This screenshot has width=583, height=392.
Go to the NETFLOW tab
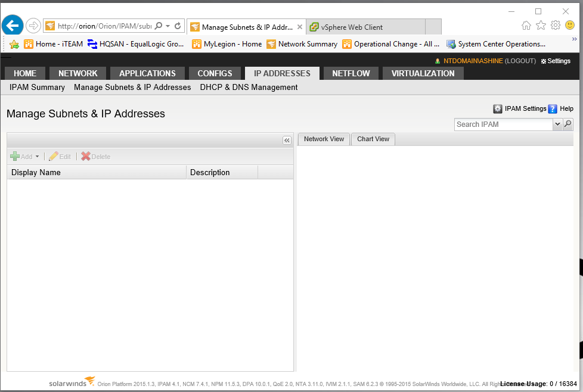point(351,73)
